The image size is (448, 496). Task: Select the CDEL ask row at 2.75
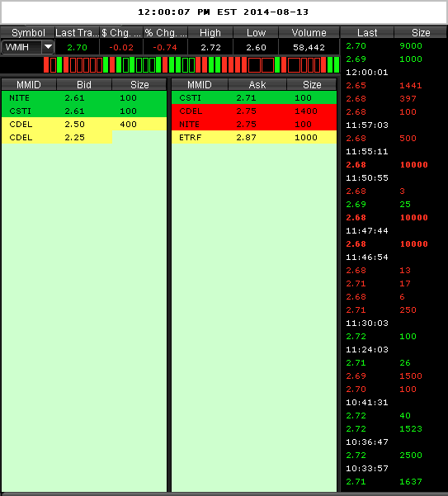(254, 111)
